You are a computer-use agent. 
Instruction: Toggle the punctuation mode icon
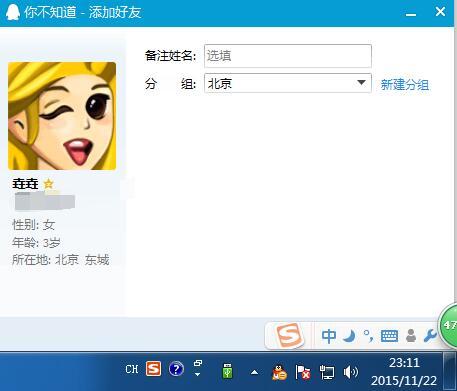click(x=368, y=336)
